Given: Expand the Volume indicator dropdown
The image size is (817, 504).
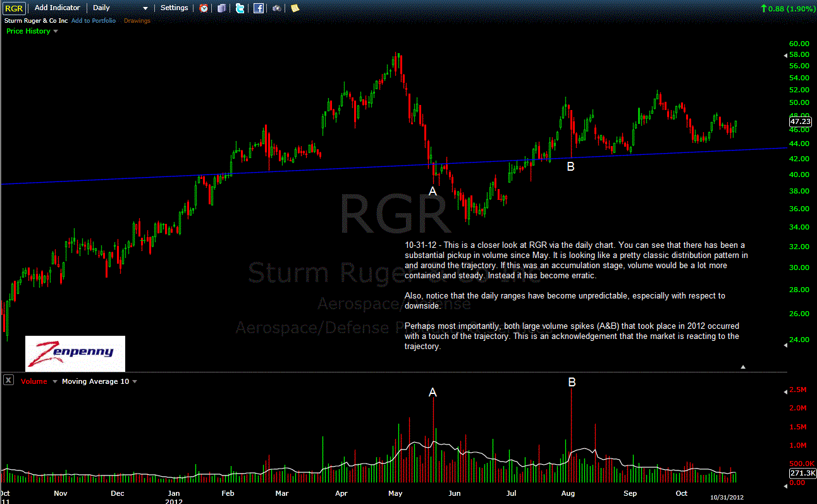Looking at the screenshot, I should (55, 381).
